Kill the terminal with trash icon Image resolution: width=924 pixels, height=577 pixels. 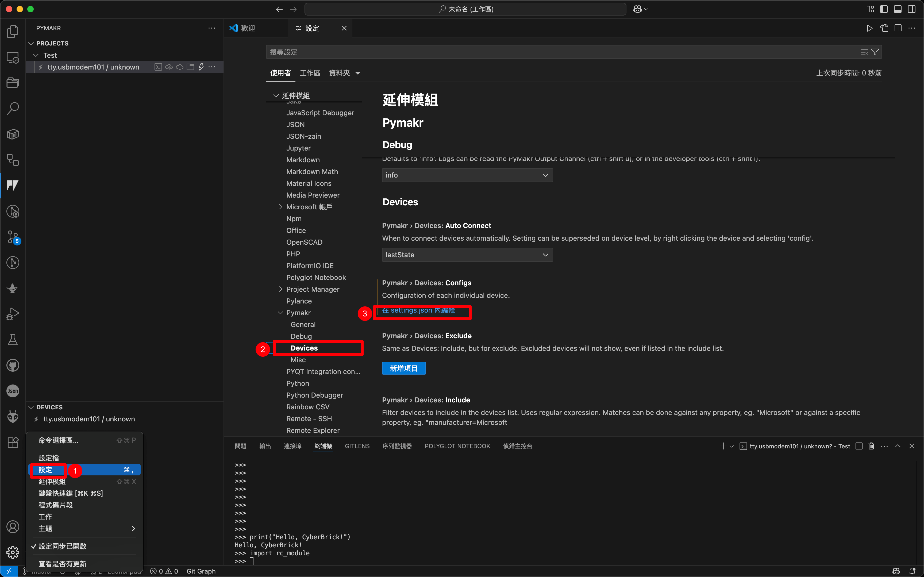point(871,446)
